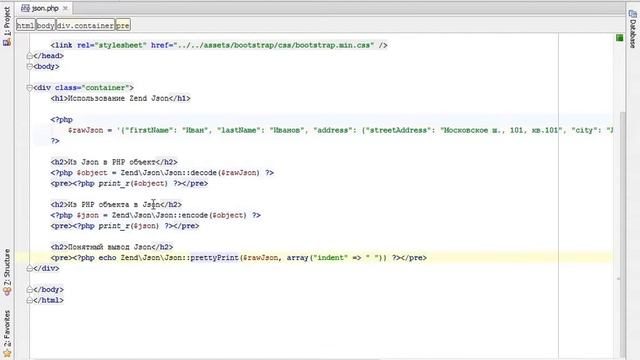Click the Structure panel icon

coord(7,291)
